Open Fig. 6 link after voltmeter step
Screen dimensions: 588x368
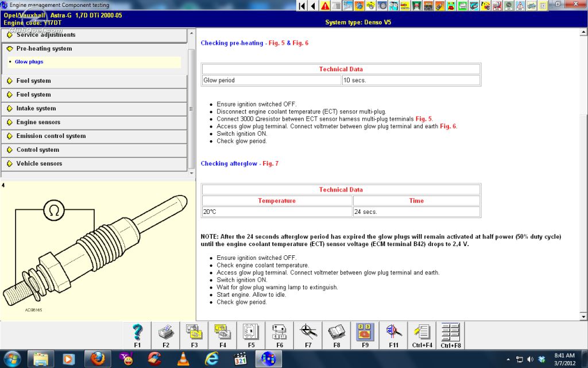click(448, 126)
